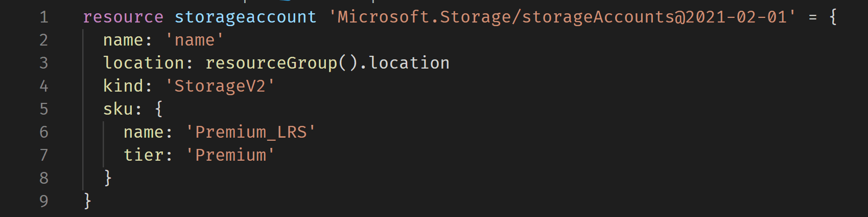The width and height of the screenshot is (868, 217).
Task: Click the opening brace on line 1
Action: point(833,17)
